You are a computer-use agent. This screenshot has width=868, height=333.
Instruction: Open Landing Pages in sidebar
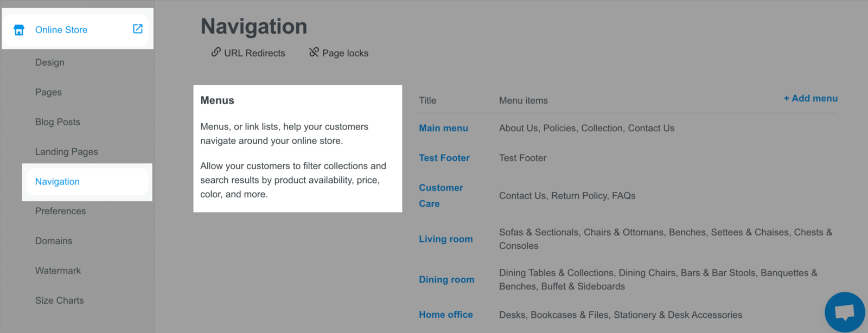click(x=67, y=152)
